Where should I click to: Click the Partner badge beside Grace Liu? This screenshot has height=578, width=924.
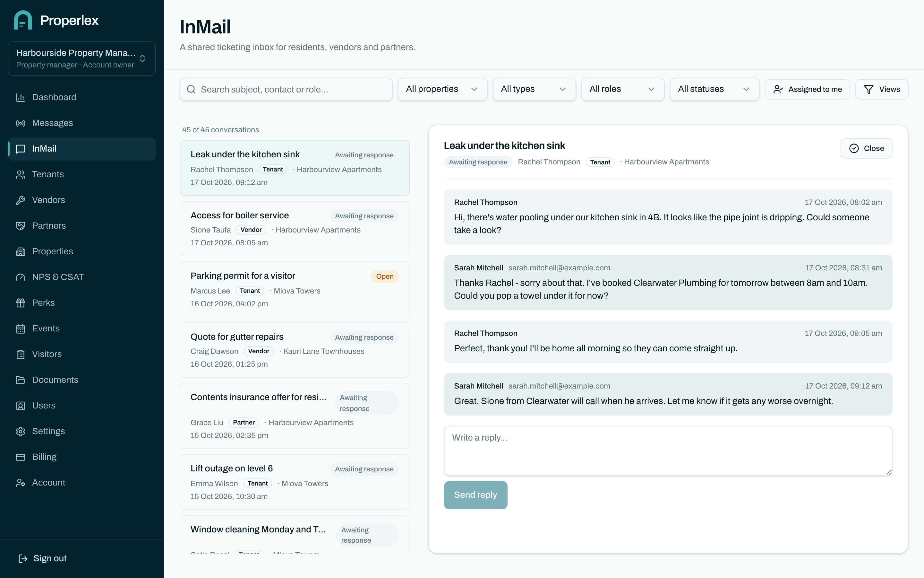[x=244, y=422]
